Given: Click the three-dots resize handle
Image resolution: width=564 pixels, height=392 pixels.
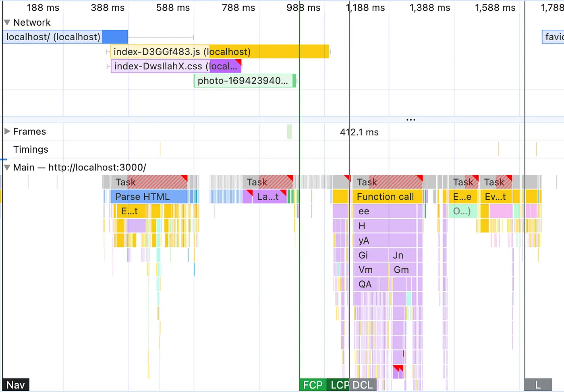Looking at the screenshot, I should click(x=411, y=120).
